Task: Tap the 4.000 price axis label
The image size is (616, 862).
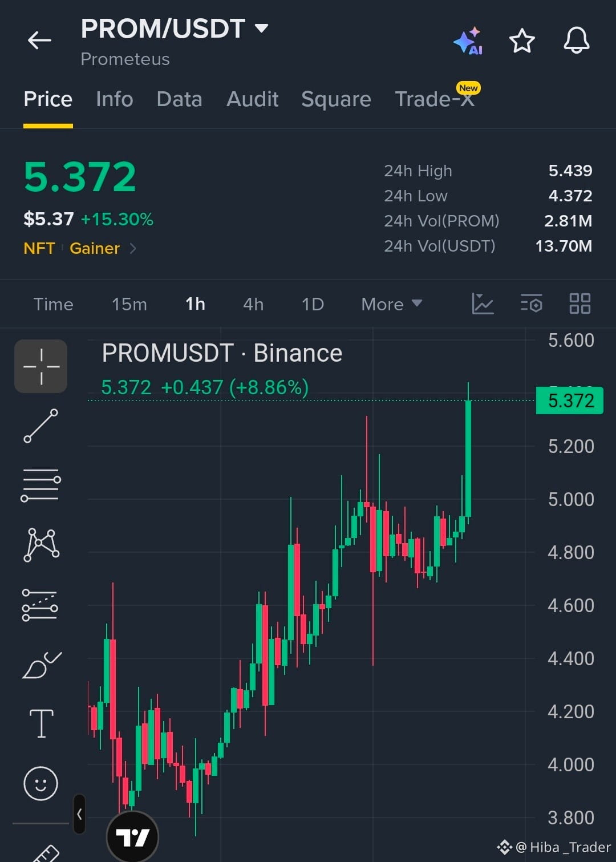Action: [571, 764]
